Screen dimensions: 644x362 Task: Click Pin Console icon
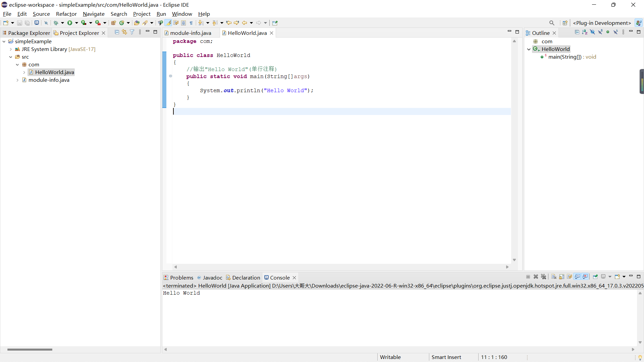[x=595, y=277]
